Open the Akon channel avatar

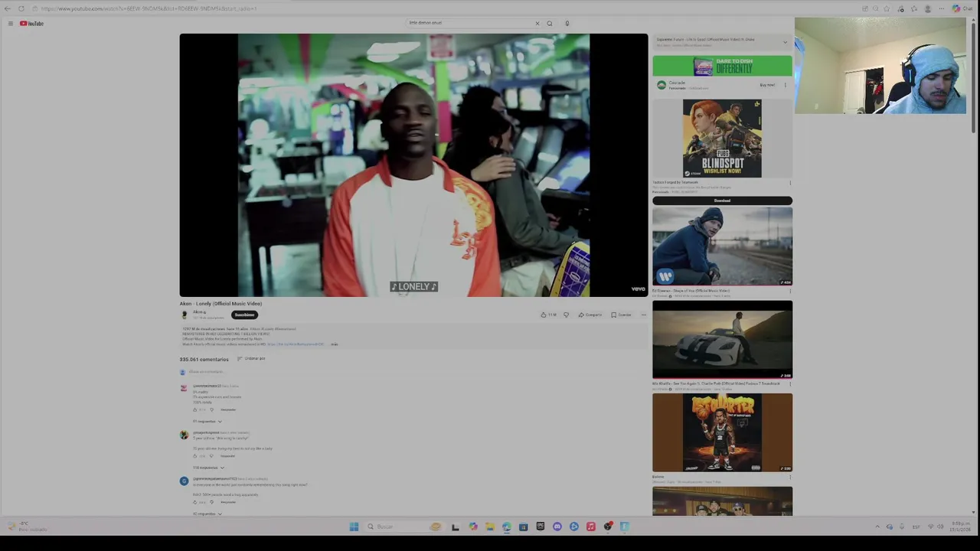185,315
